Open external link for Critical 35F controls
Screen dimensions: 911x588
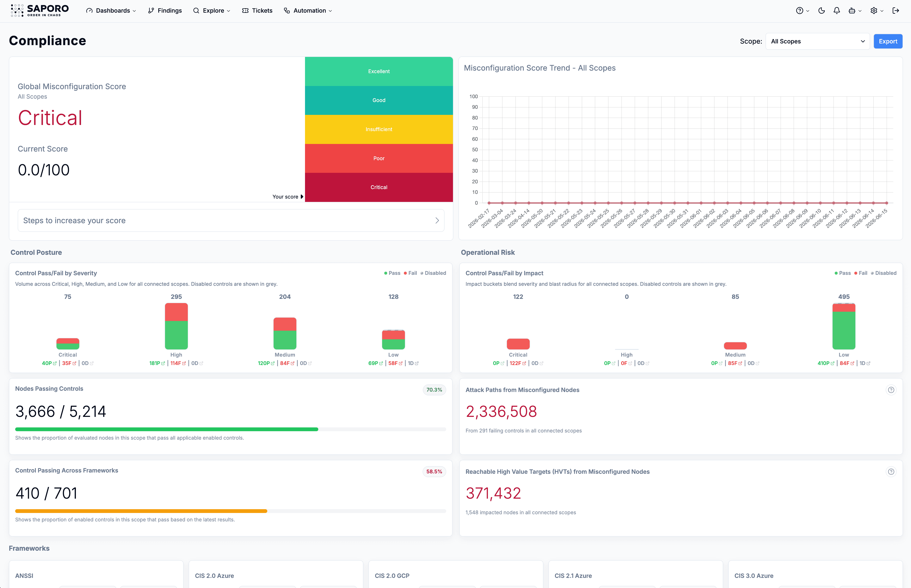coord(74,364)
